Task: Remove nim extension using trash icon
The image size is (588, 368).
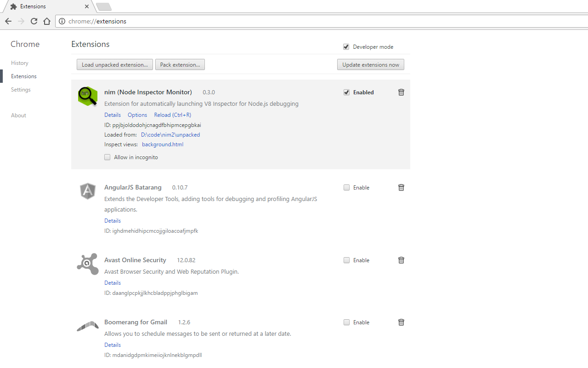Action: [x=401, y=92]
